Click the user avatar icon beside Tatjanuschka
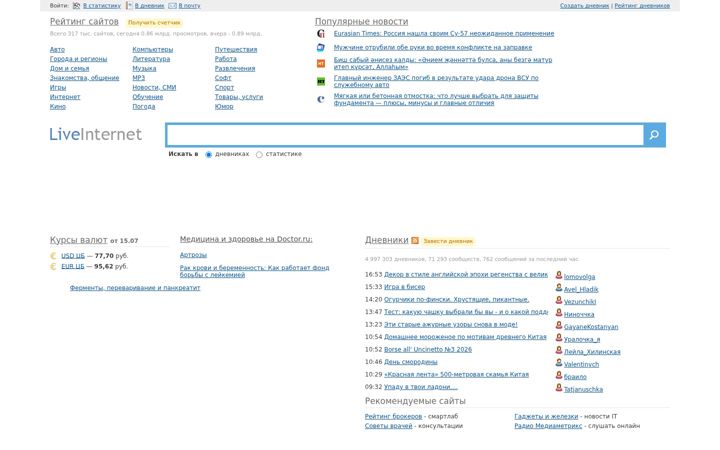 tap(559, 388)
